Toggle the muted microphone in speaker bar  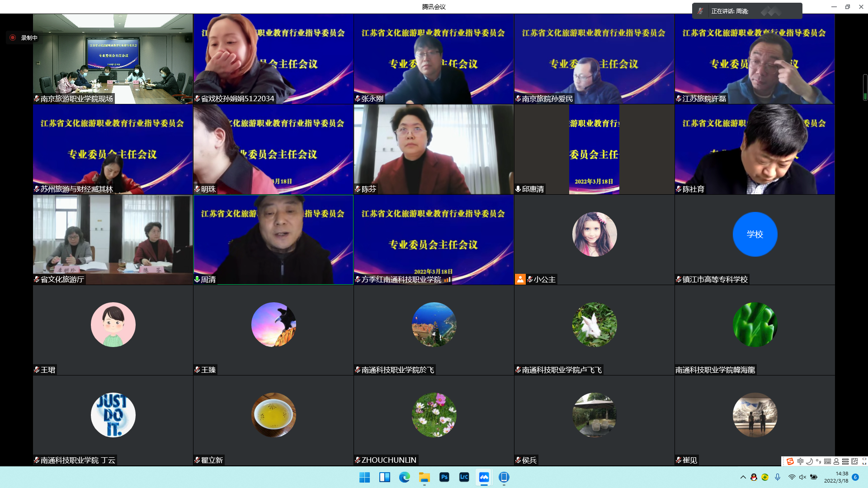[700, 11]
